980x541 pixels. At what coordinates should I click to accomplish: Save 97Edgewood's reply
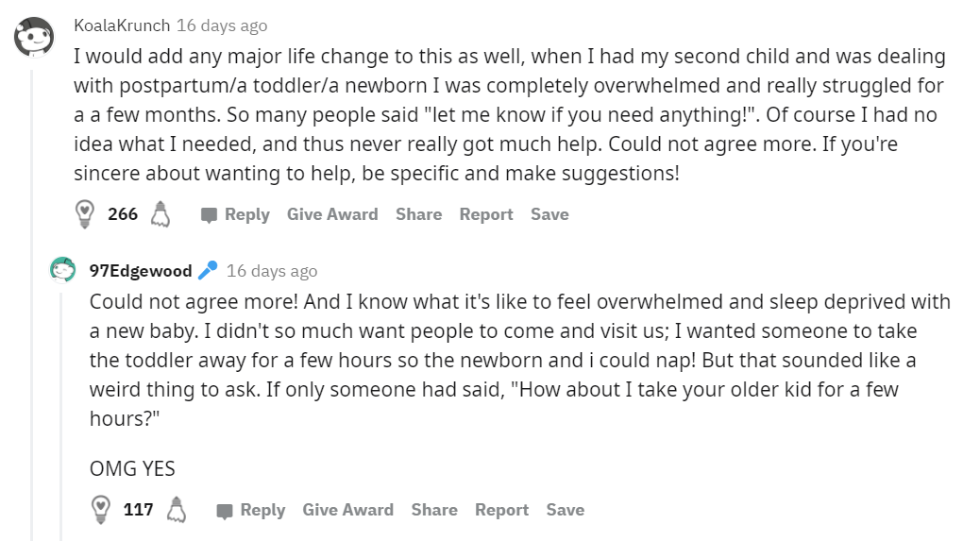(566, 510)
